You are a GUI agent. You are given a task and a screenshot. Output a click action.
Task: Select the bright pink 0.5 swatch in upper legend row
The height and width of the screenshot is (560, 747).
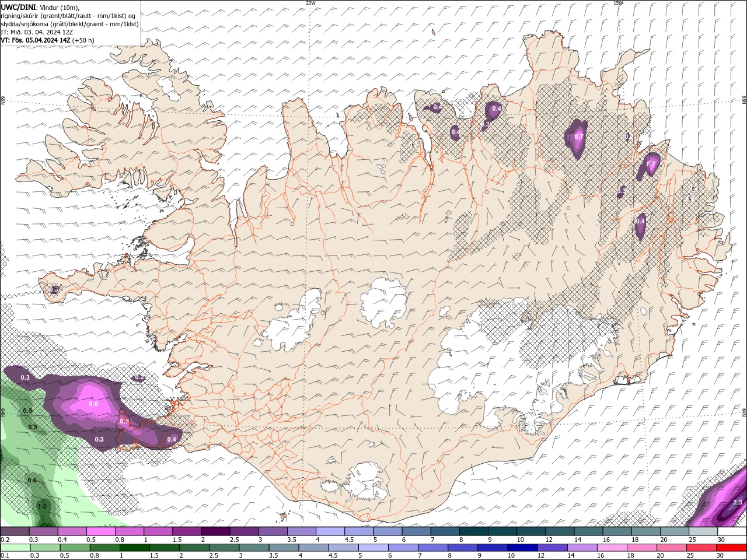(100, 531)
